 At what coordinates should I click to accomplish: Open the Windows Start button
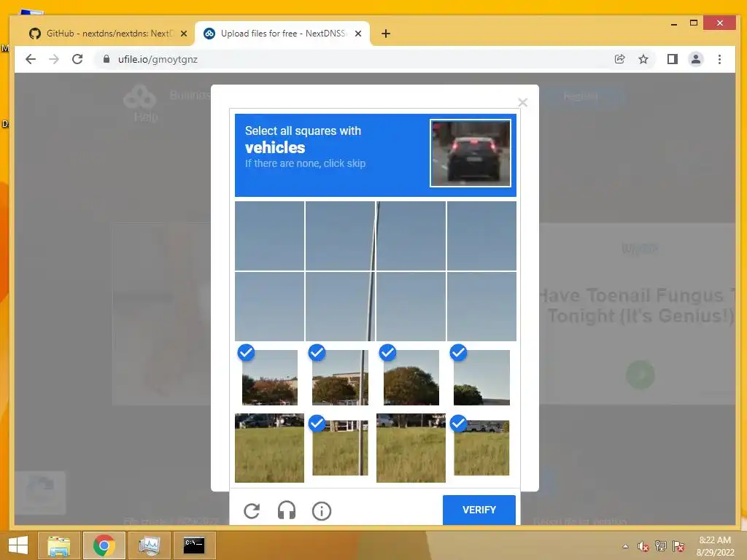[18, 545]
